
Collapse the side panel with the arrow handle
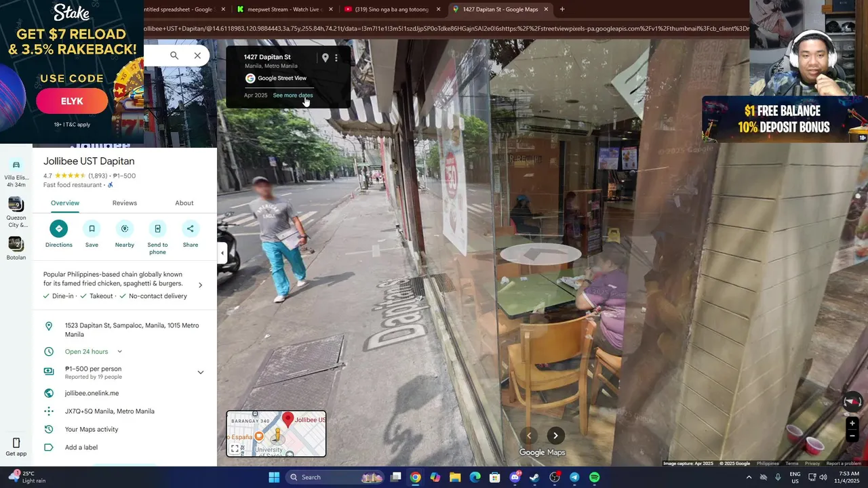tap(222, 253)
